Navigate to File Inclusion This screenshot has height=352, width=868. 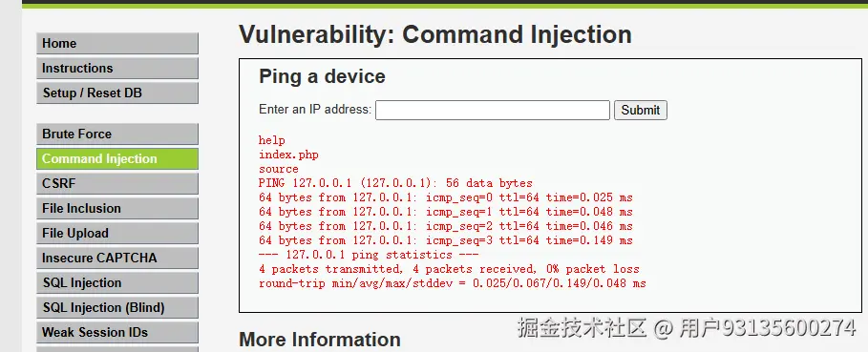click(117, 208)
